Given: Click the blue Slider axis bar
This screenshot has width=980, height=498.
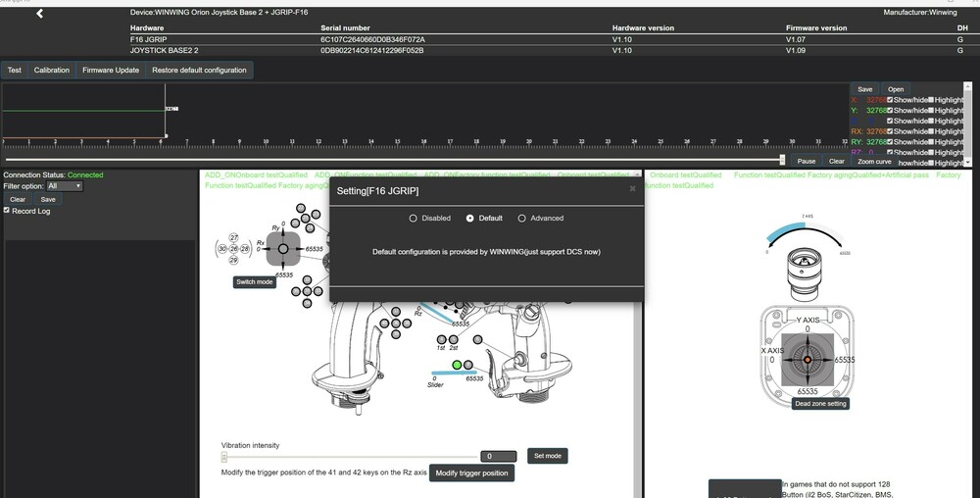Looking at the screenshot, I should click(455, 373).
